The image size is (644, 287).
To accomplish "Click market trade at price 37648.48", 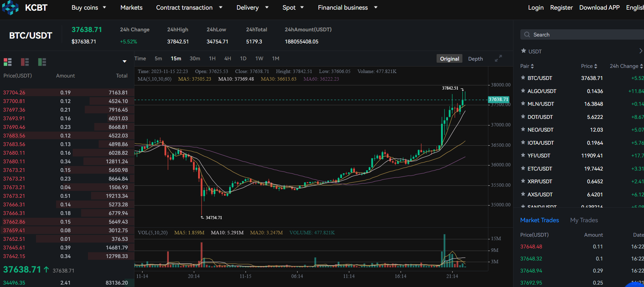I will click(x=582, y=246).
